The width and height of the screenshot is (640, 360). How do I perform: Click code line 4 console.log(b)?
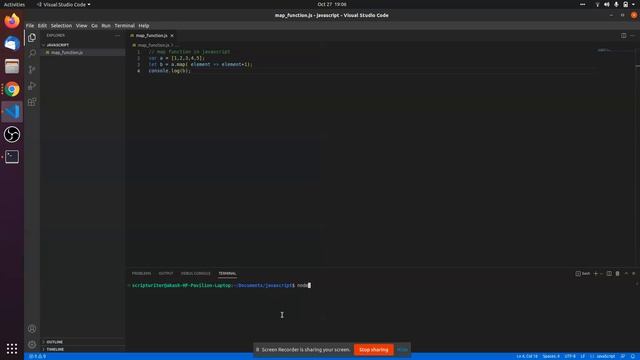pyautogui.click(x=169, y=71)
